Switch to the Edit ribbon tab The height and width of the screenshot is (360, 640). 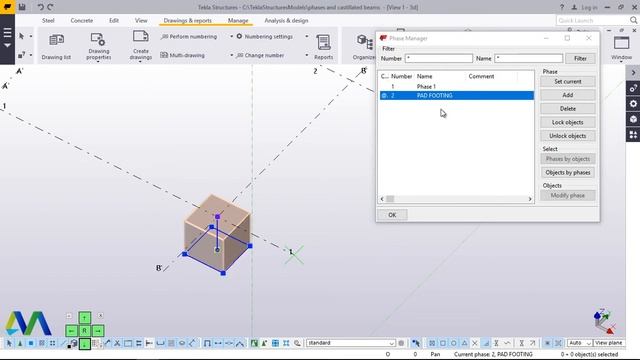(x=114, y=20)
